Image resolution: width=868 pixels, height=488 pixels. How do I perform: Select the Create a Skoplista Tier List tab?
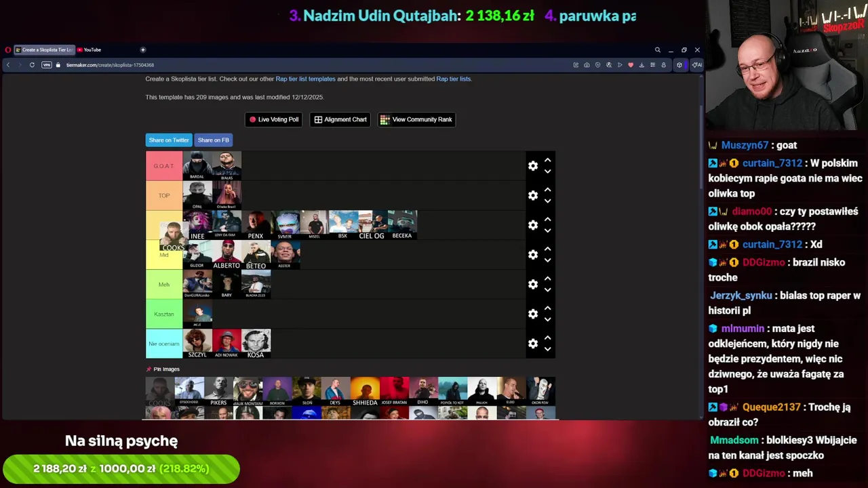(45, 49)
